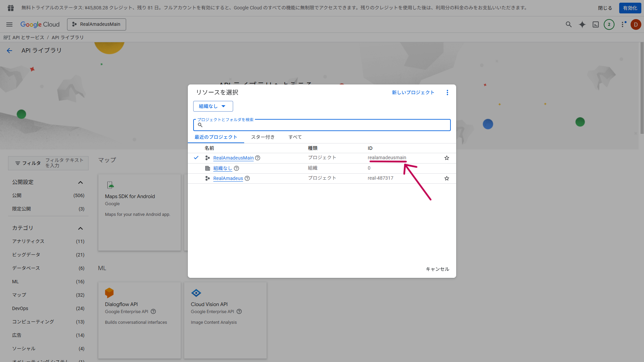Collapse the 公開設定 section

tap(80, 182)
